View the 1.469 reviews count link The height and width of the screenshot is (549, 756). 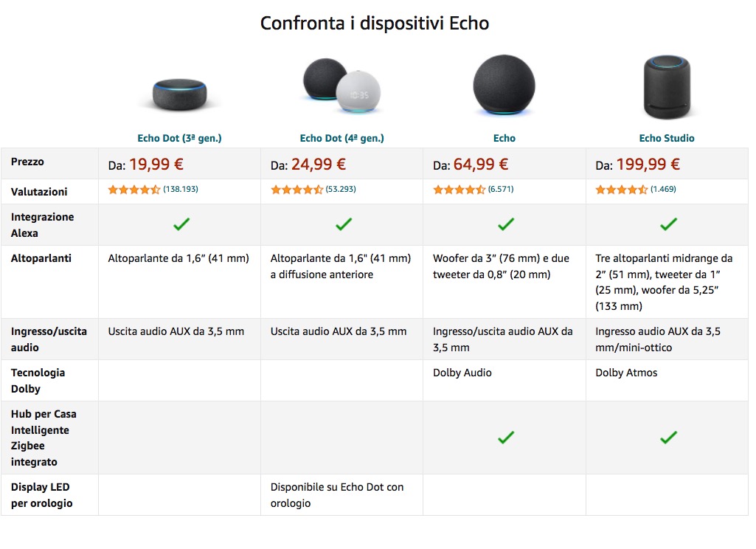tap(663, 190)
